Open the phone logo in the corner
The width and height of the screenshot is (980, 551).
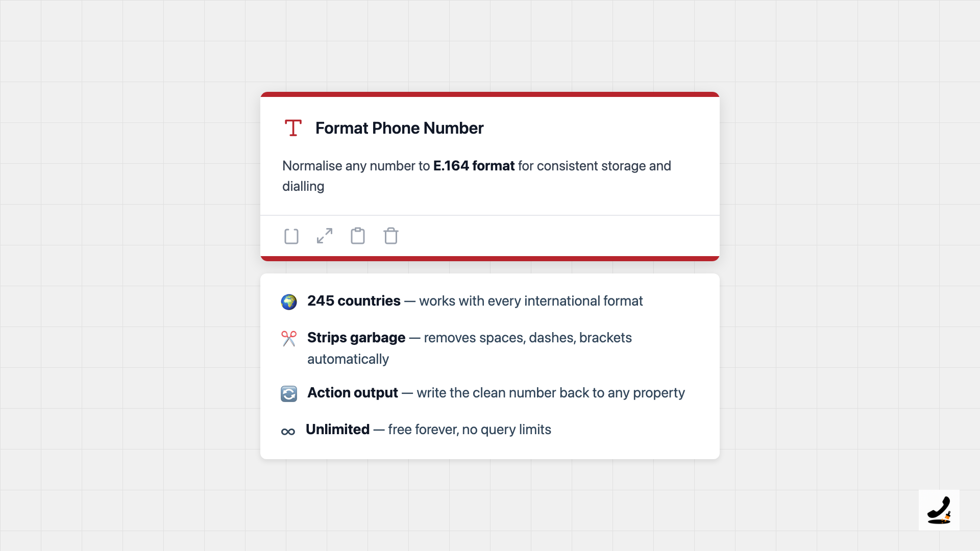(x=939, y=510)
